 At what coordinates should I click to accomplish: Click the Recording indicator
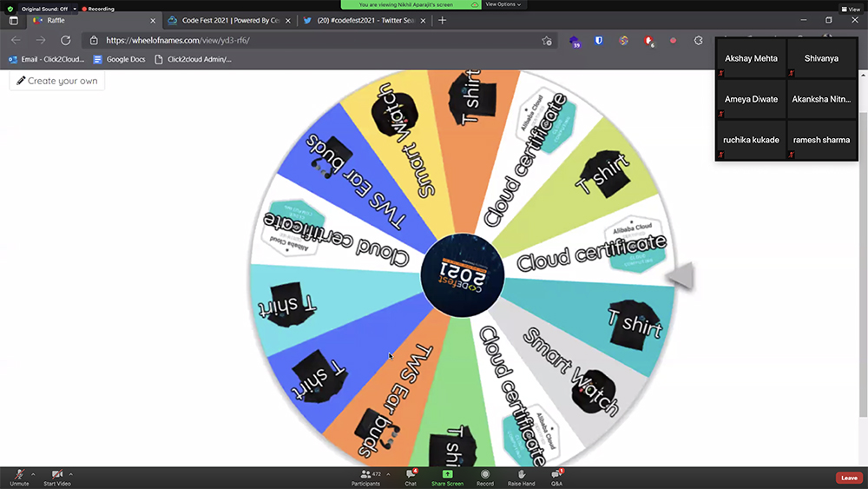tap(98, 9)
